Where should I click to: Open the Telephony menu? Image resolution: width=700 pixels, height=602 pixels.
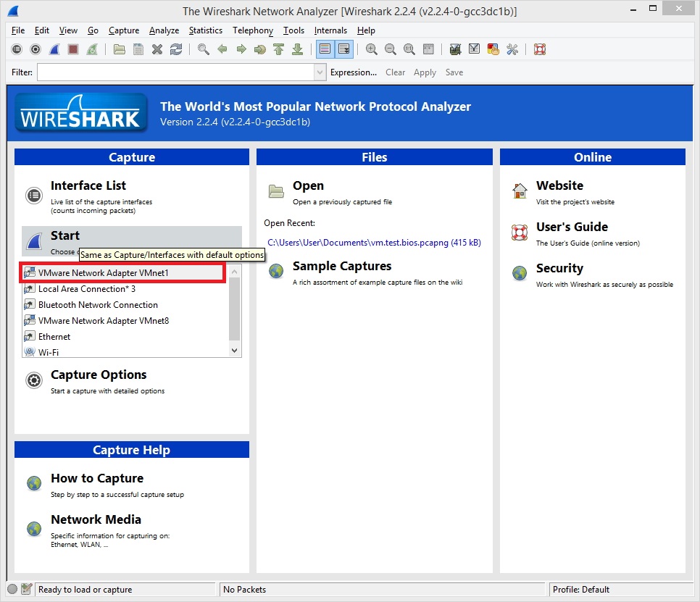(x=253, y=30)
